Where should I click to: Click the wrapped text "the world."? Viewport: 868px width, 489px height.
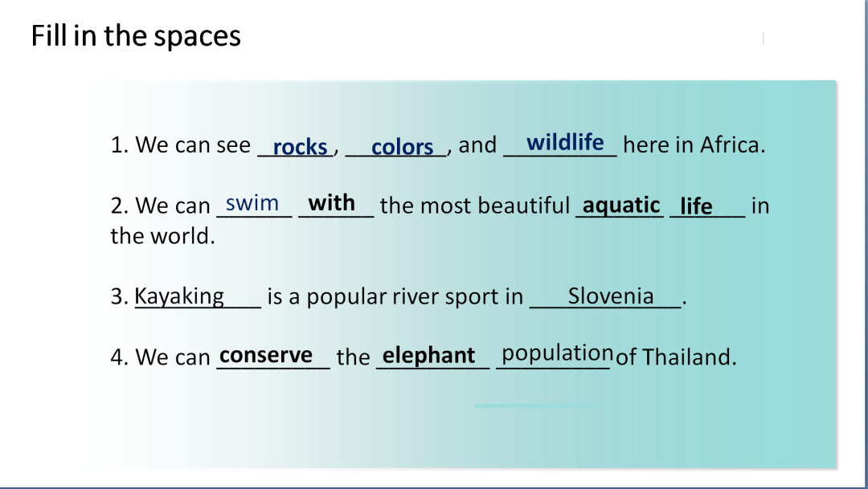click(x=162, y=236)
